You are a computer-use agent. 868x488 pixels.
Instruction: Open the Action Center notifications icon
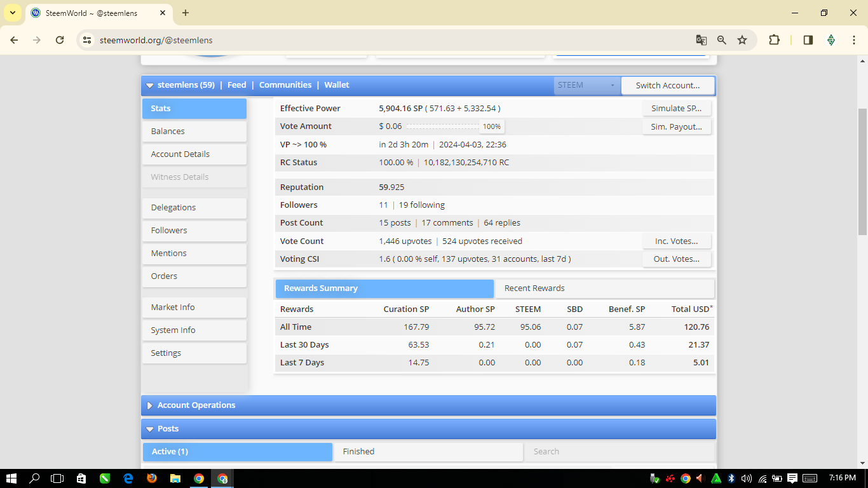coord(792,478)
